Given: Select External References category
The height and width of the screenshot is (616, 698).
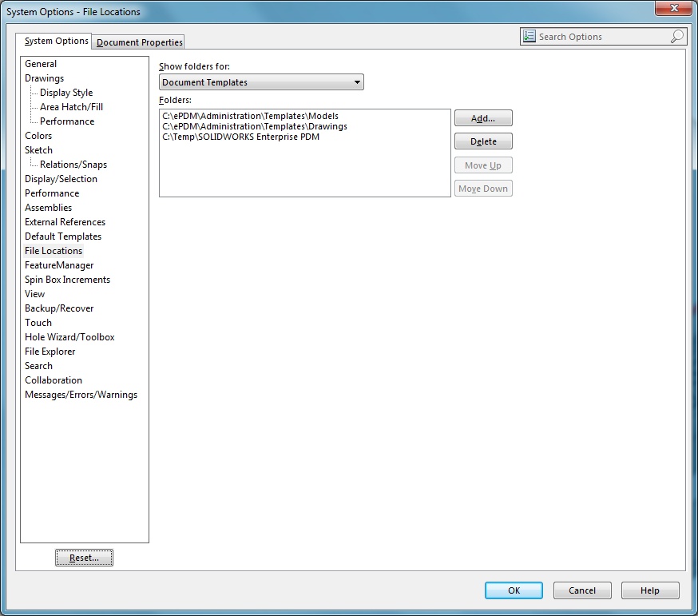Looking at the screenshot, I should (x=65, y=222).
